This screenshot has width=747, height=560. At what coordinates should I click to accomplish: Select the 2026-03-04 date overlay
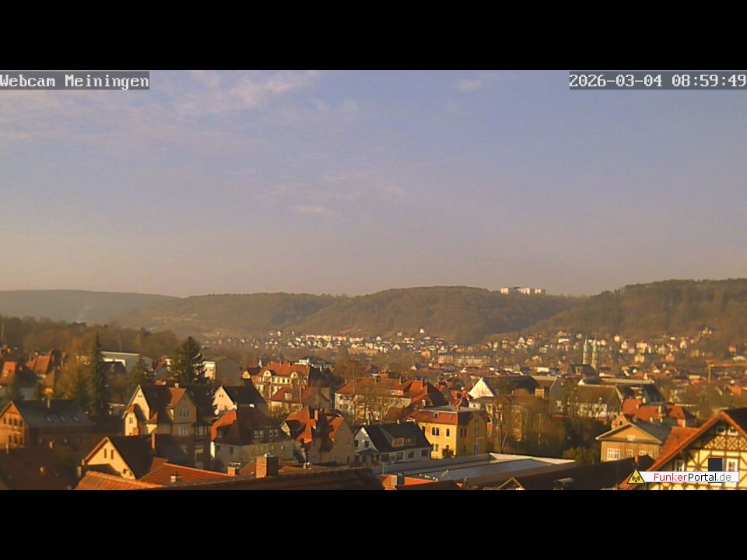pos(615,81)
